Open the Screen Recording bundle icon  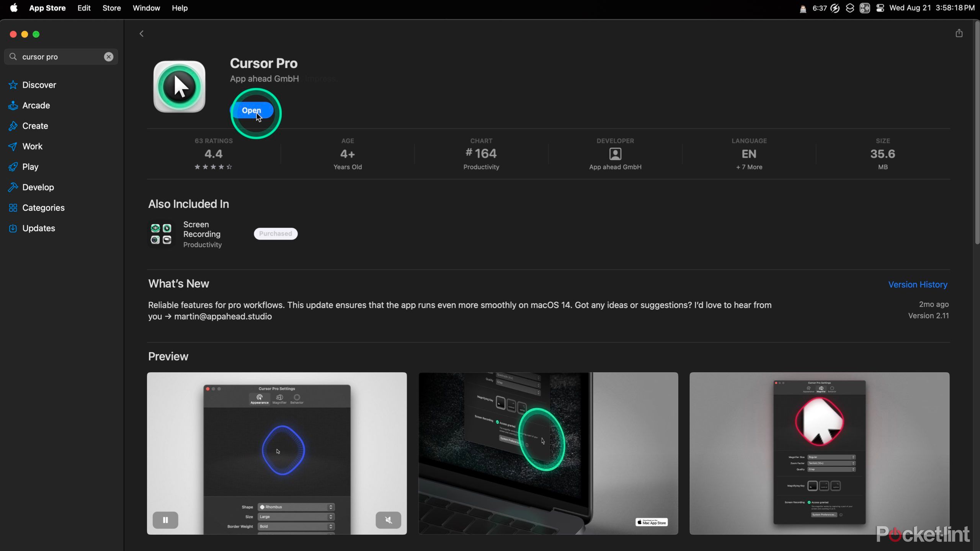pos(161,234)
